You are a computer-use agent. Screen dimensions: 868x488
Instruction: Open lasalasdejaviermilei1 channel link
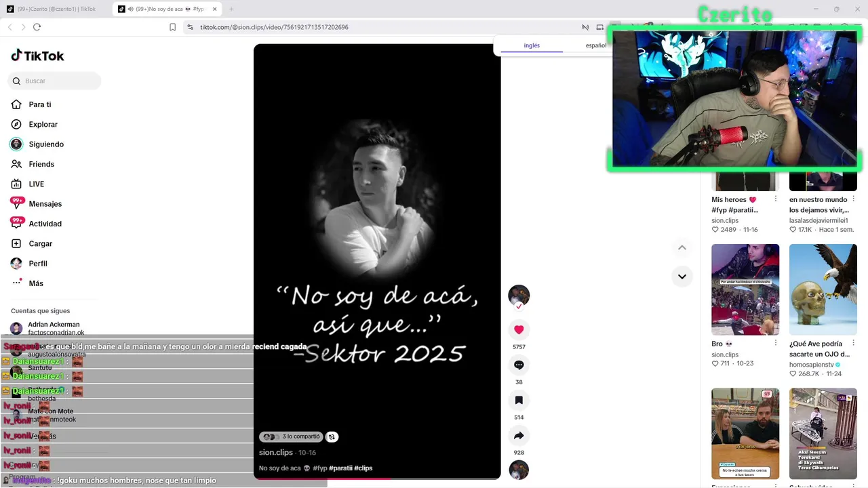[x=818, y=220]
